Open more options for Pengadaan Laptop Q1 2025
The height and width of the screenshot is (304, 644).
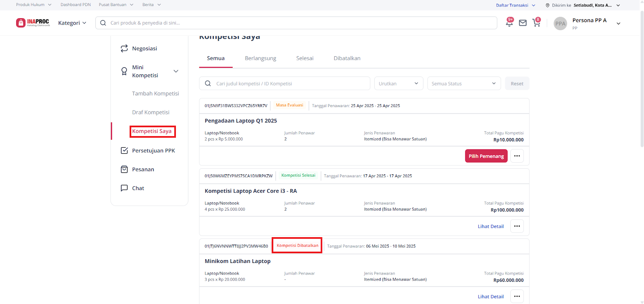coord(517,156)
